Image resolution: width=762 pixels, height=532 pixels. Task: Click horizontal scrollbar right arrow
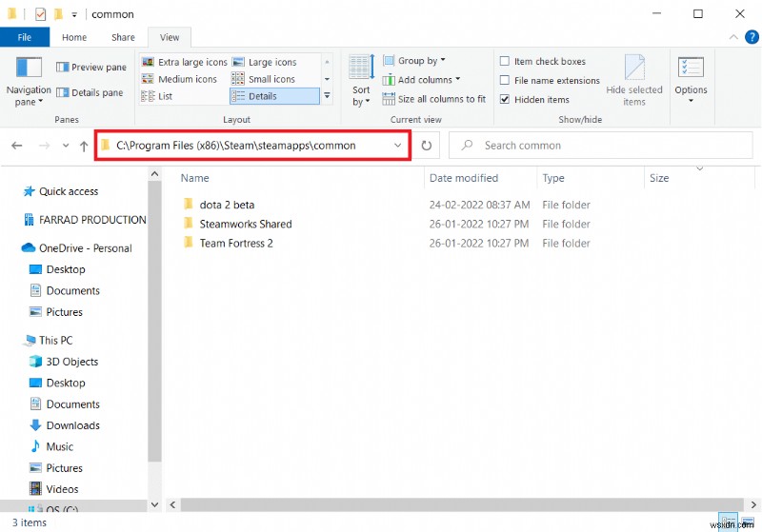pos(753,504)
